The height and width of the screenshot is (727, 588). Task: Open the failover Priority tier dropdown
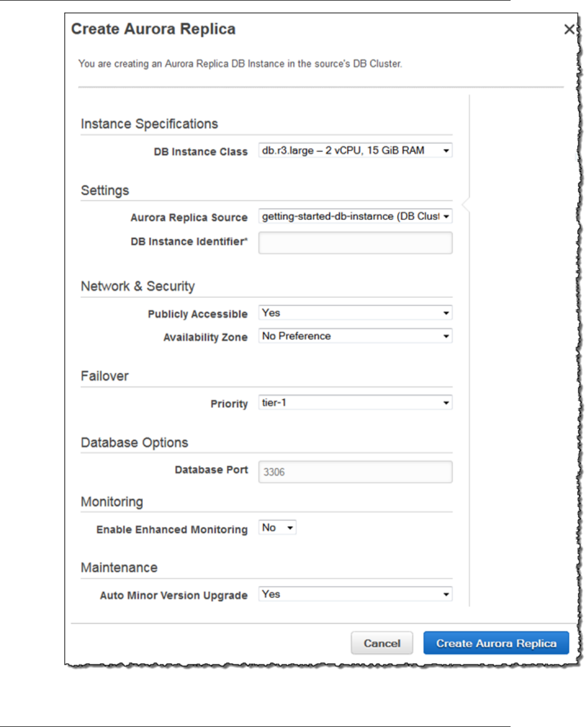tap(355, 403)
